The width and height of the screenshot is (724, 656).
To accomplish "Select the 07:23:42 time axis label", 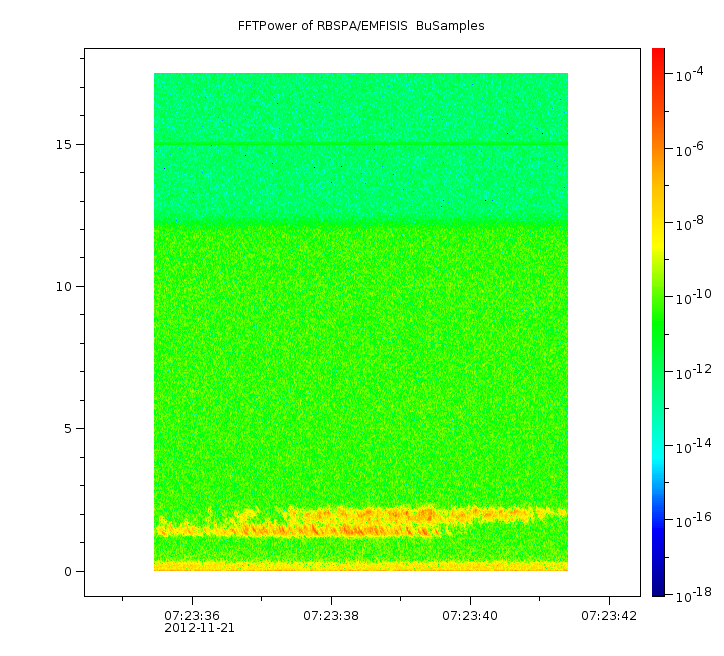I will (x=609, y=616).
